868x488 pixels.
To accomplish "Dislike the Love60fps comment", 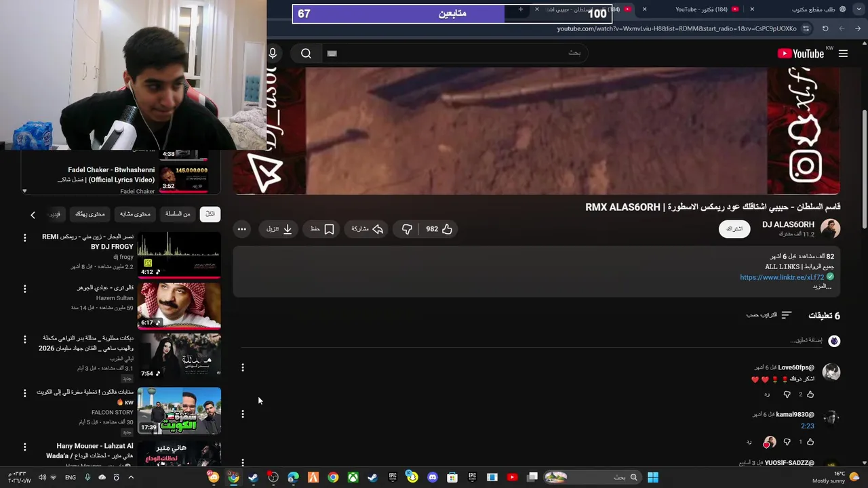I will pyautogui.click(x=787, y=394).
